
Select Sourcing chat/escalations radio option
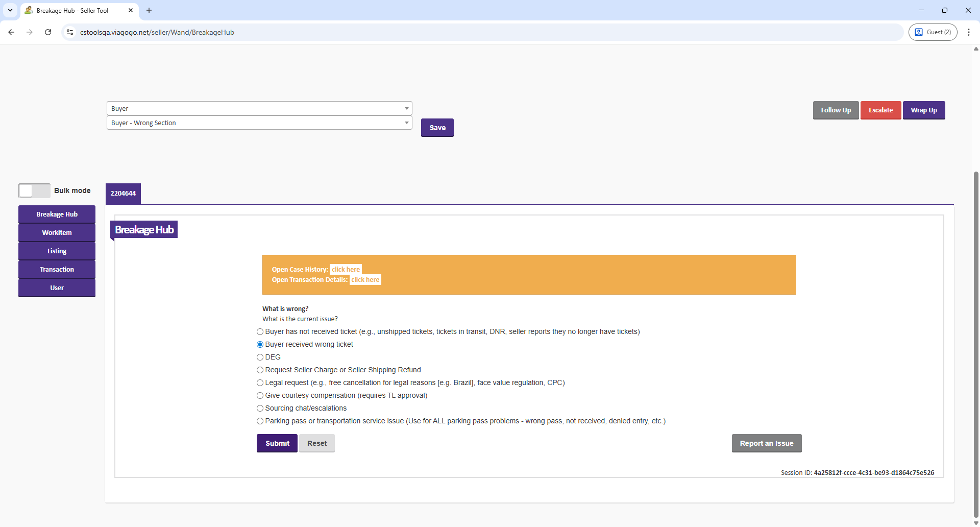coord(260,409)
